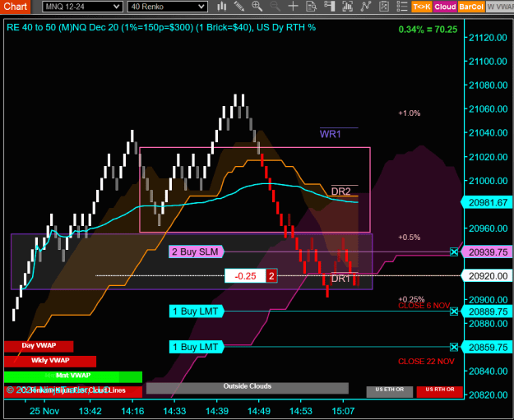
Task: Click the 20981.67 cyan price marker
Action: (487, 202)
